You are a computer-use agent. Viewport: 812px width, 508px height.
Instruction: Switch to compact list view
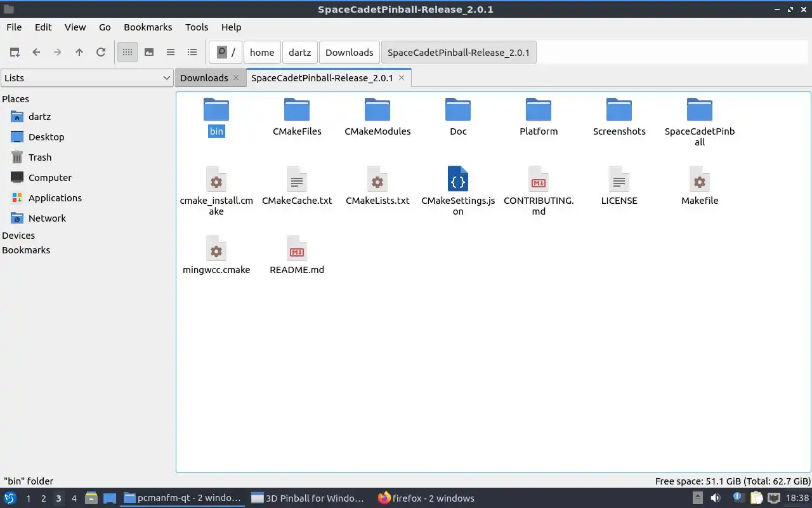tap(171, 52)
